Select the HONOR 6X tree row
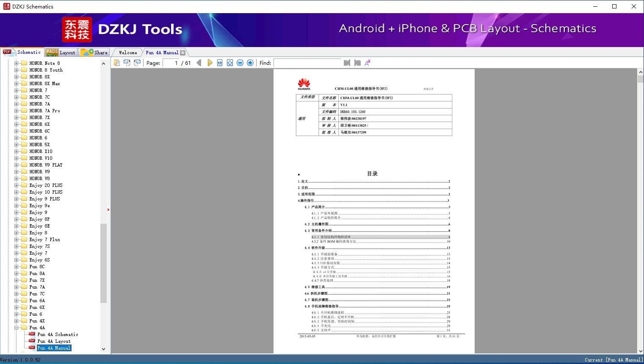Image resolution: width=644 pixels, height=364 pixels. pos(39,124)
